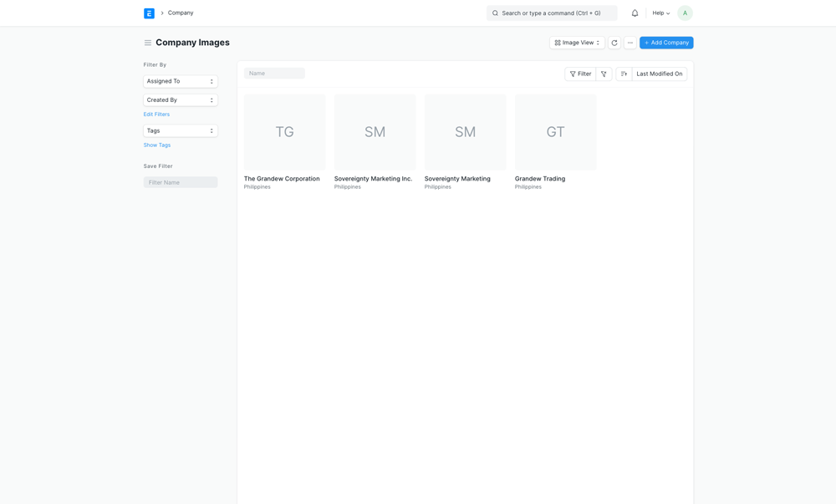Open the Help menu
This screenshot has width=836, height=504.
pos(660,13)
